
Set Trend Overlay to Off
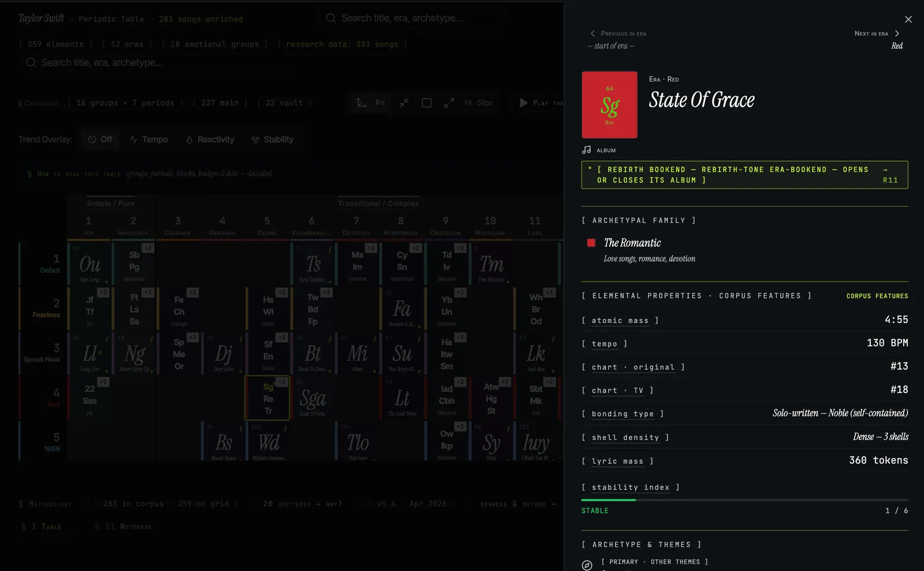coord(100,139)
